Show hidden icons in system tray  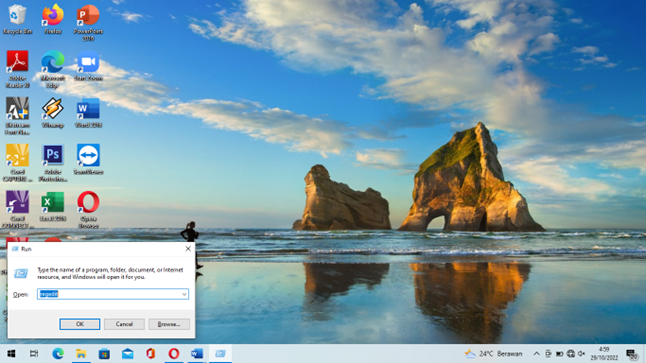pos(536,354)
